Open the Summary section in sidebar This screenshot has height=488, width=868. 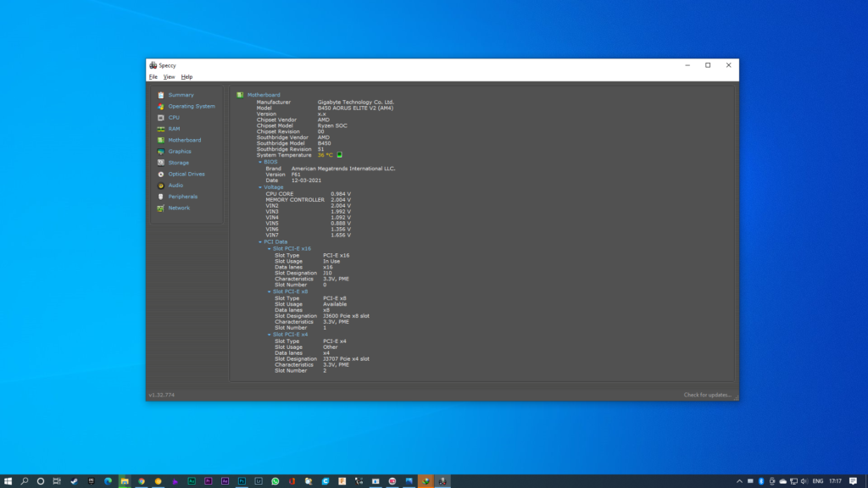tap(181, 95)
